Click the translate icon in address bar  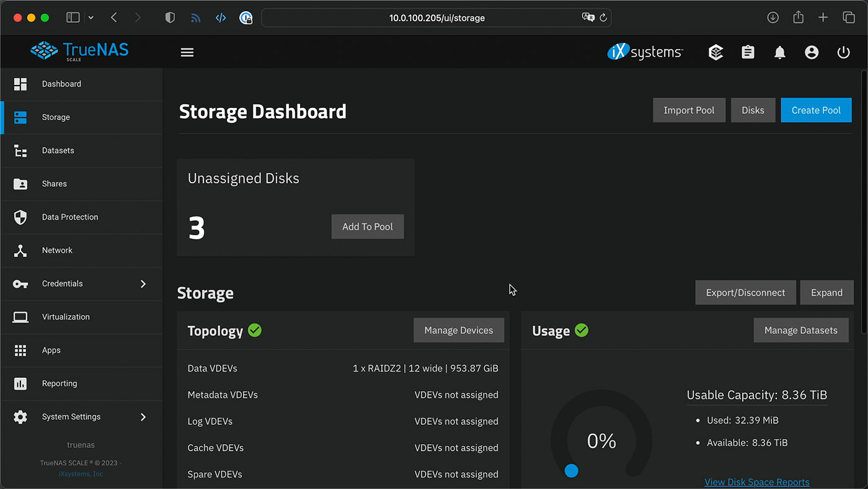tap(588, 17)
